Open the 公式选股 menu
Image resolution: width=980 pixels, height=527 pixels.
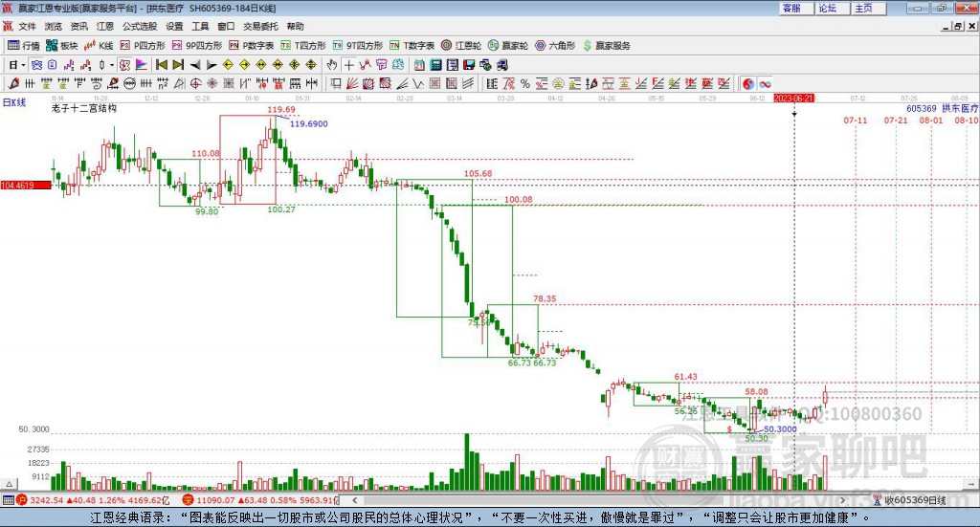click(x=140, y=26)
